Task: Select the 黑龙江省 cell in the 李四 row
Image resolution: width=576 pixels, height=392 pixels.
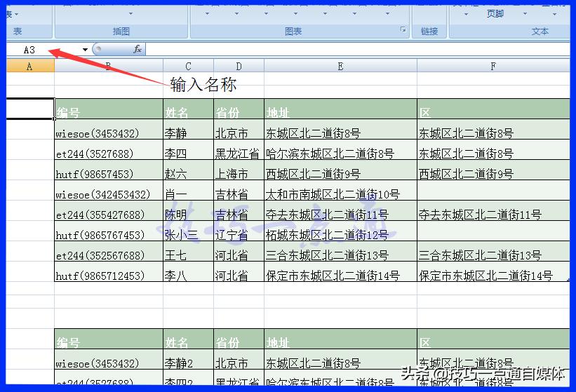Action: coord(239,150)
